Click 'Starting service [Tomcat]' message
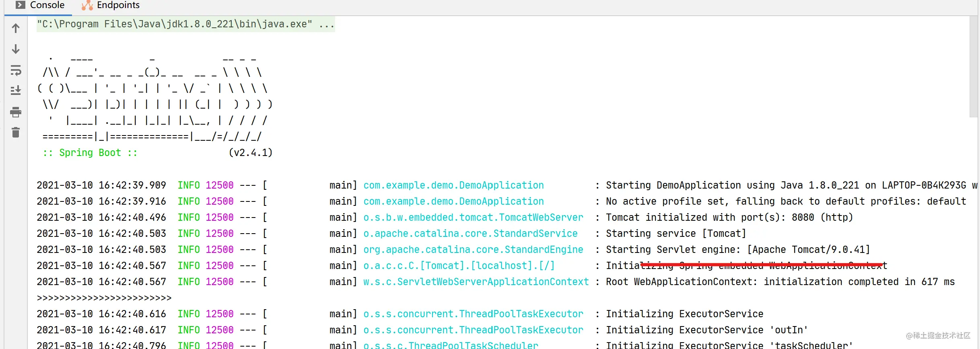The image size is (980, 349). pos(676,234)
